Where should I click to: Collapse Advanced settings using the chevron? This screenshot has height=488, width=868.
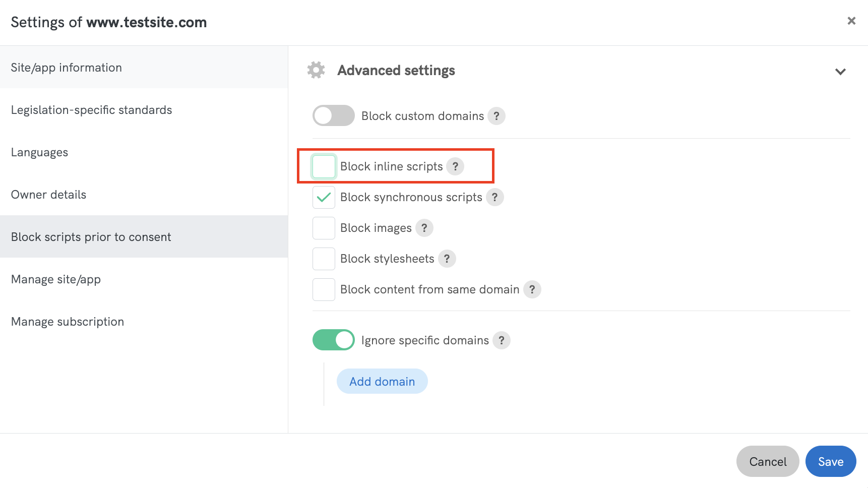click(x=840, y=72)
